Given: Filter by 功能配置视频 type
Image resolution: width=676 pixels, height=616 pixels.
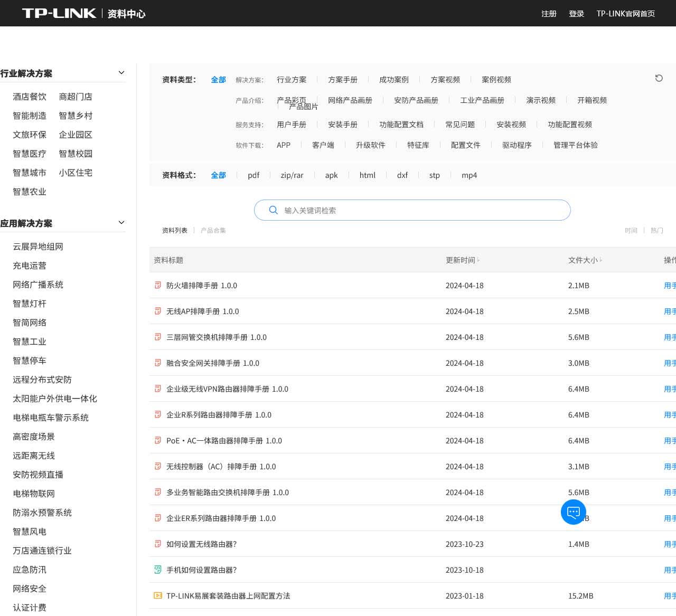Looking at the screenshot, I should [570, 125].
